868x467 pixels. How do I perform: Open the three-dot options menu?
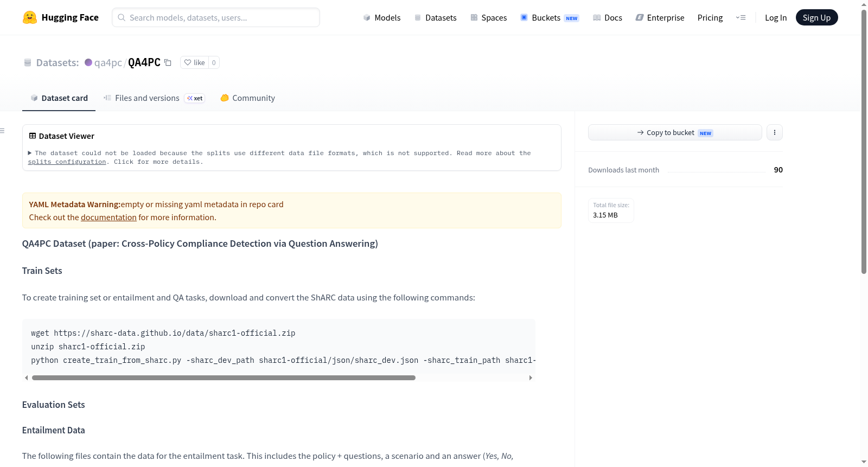click(x=775, y=132)
